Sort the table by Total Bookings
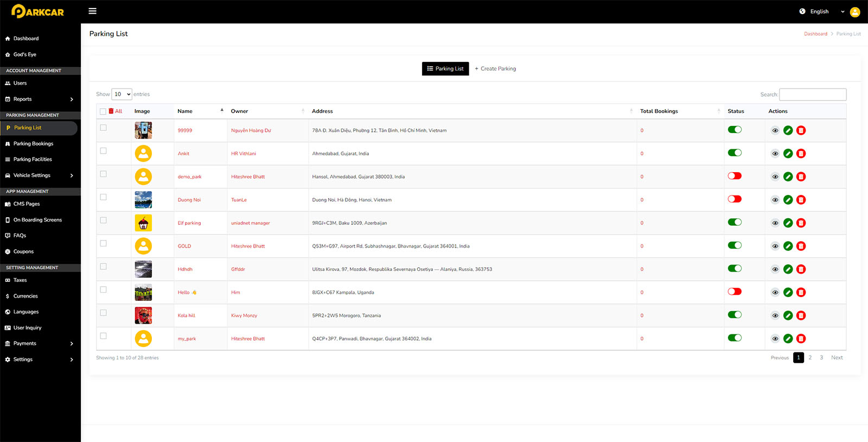 pos(680,111)
